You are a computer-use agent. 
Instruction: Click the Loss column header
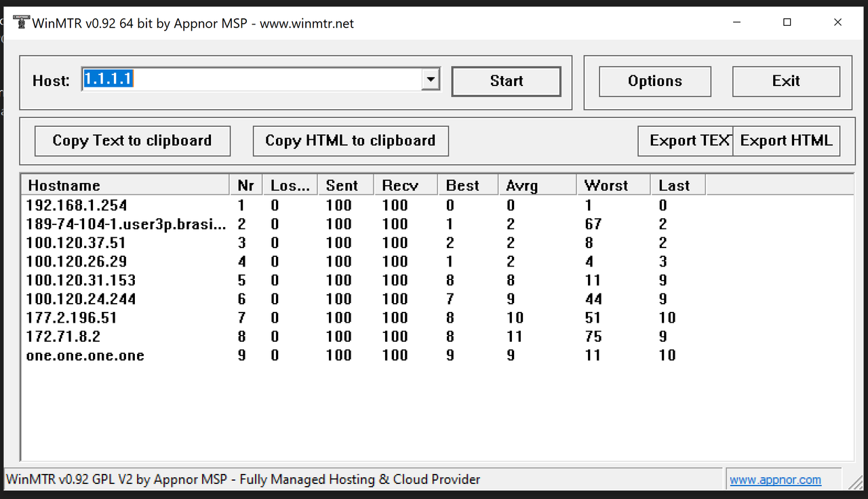290,186
